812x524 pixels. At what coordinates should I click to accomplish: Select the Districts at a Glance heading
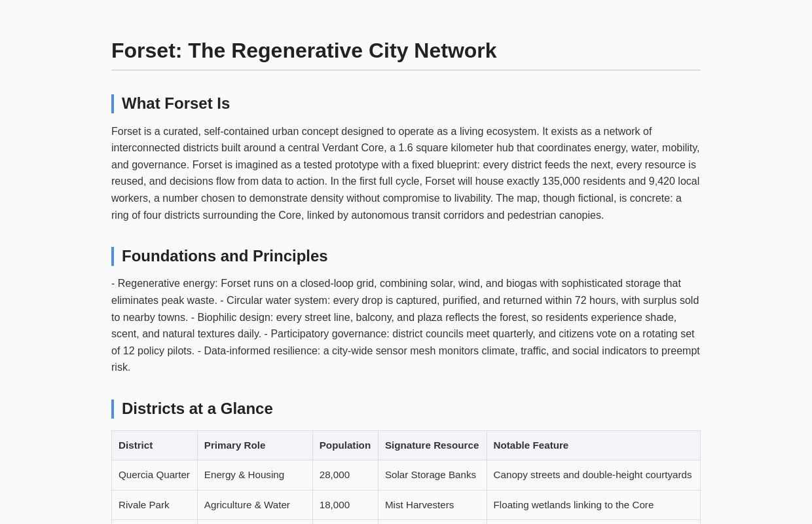(197, 409)
